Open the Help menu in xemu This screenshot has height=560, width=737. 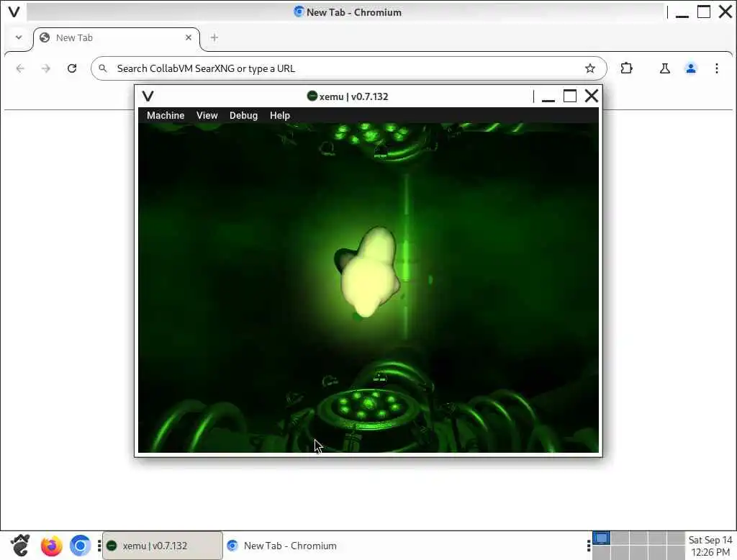pos(280,115)
